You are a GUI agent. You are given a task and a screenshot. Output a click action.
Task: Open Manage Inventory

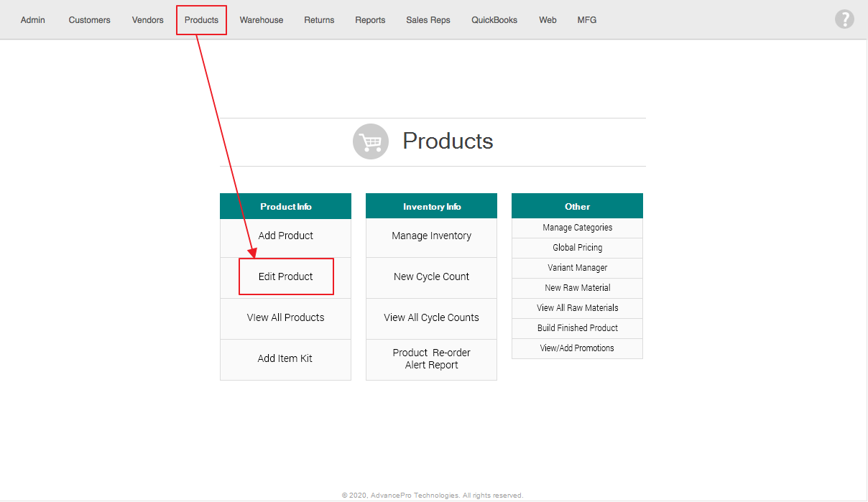pos(431,236)
